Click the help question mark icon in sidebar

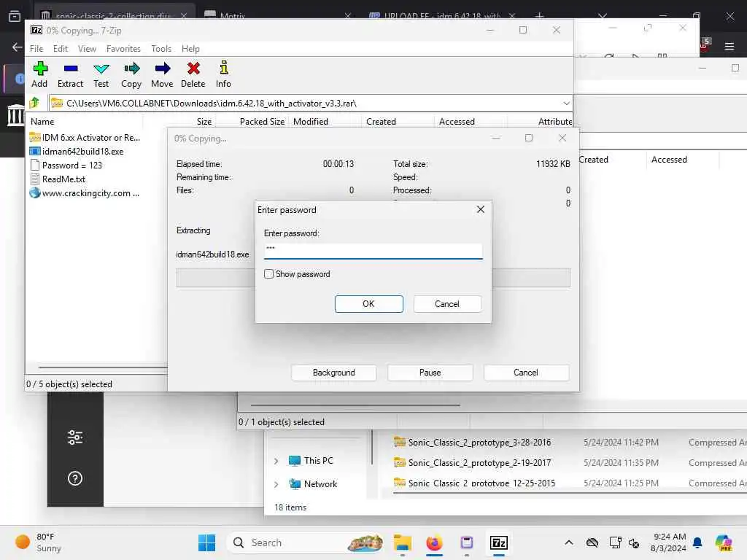75,478
